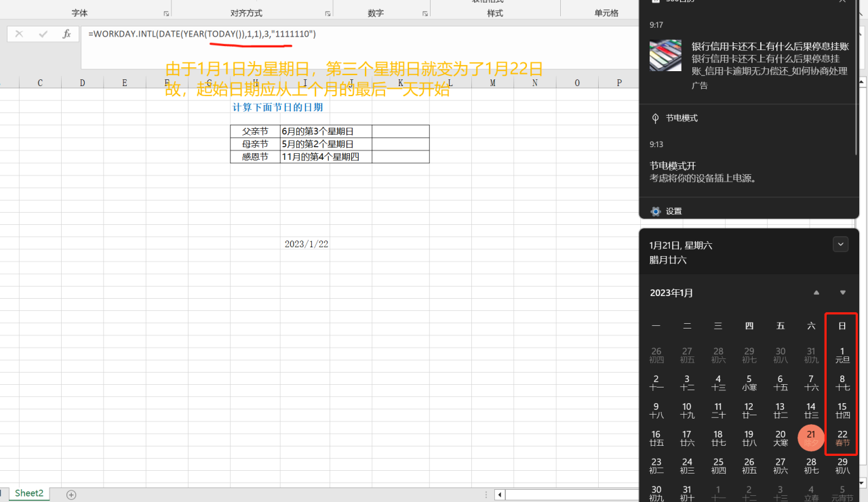
Task: Select column O header
Action: pyautogui.click(x=577, y=83)
